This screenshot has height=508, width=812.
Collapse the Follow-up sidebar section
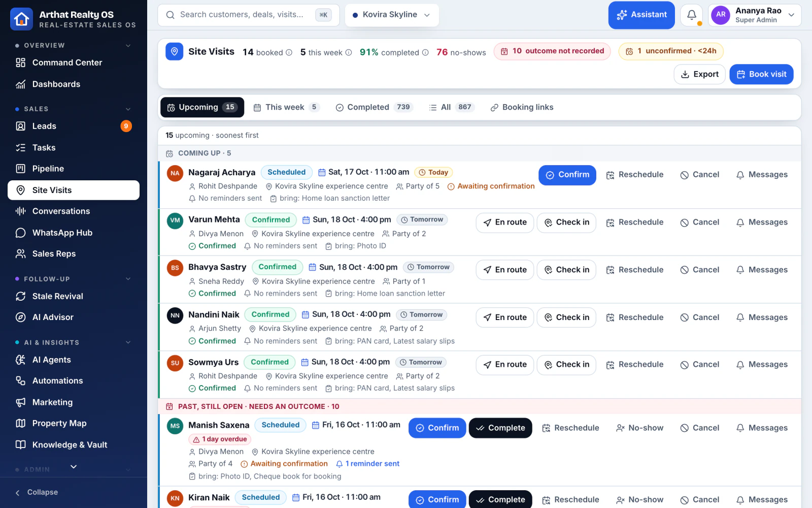point(128,279)
